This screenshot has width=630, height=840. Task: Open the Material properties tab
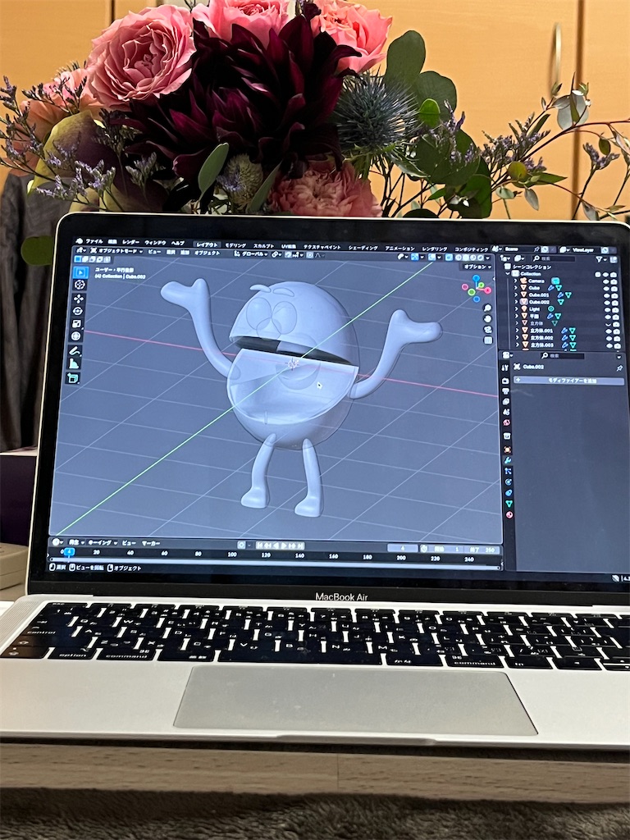[x=509, y=515]
